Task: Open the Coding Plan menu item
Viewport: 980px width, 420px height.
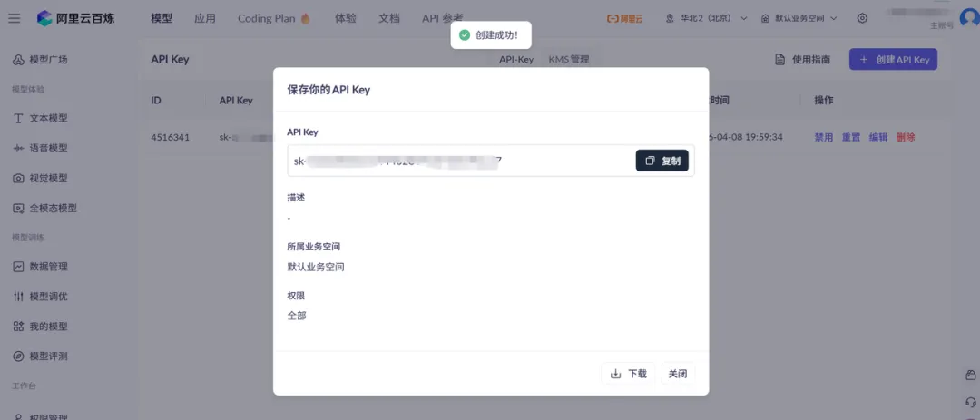Action: click(x=274, y=18)
